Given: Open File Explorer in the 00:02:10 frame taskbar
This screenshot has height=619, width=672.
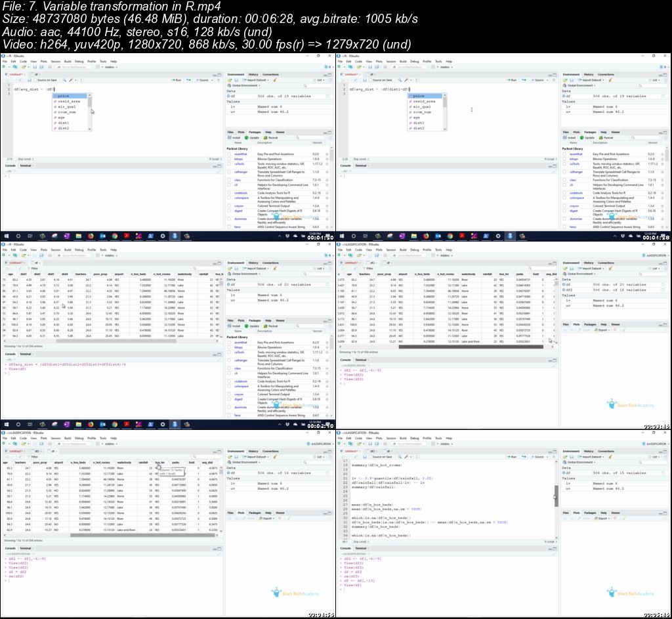Looking at the screenshot, I should pos(79,425).
